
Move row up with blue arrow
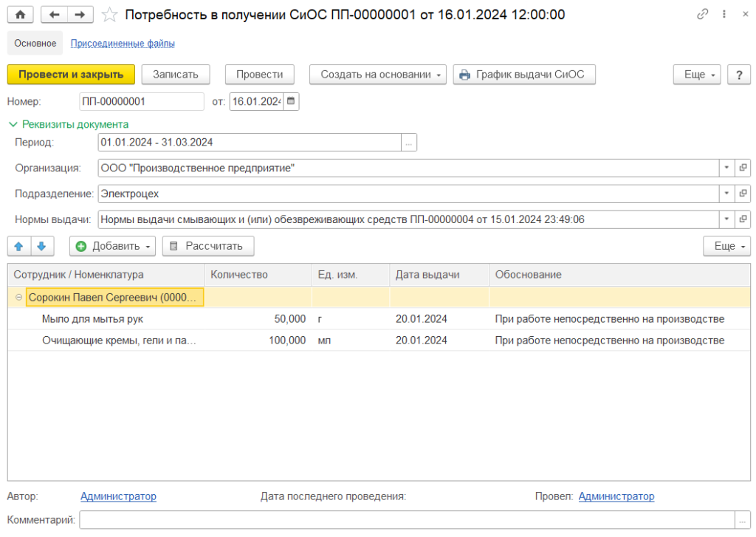(x=20, y=246)
